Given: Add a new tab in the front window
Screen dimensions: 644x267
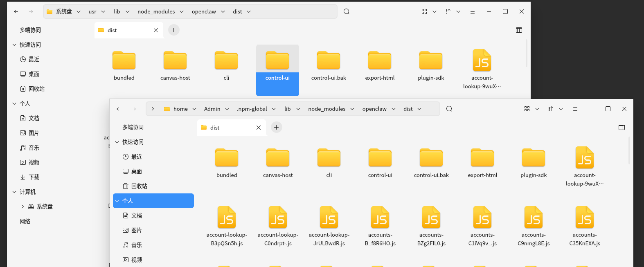Looking at the screenshot, I should pyautogui.click(x=277, y=128).
